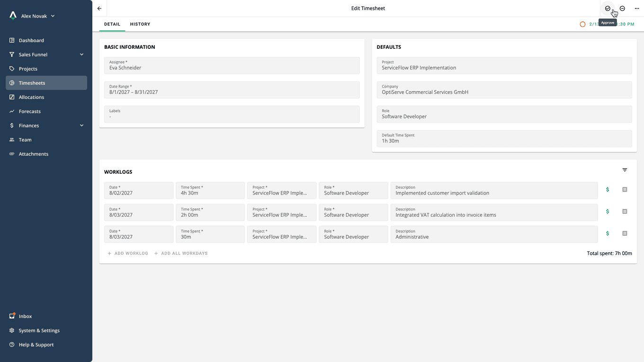Click Add Worklog button
This screenshot has height=362, width=644.
tap(128, 254)
